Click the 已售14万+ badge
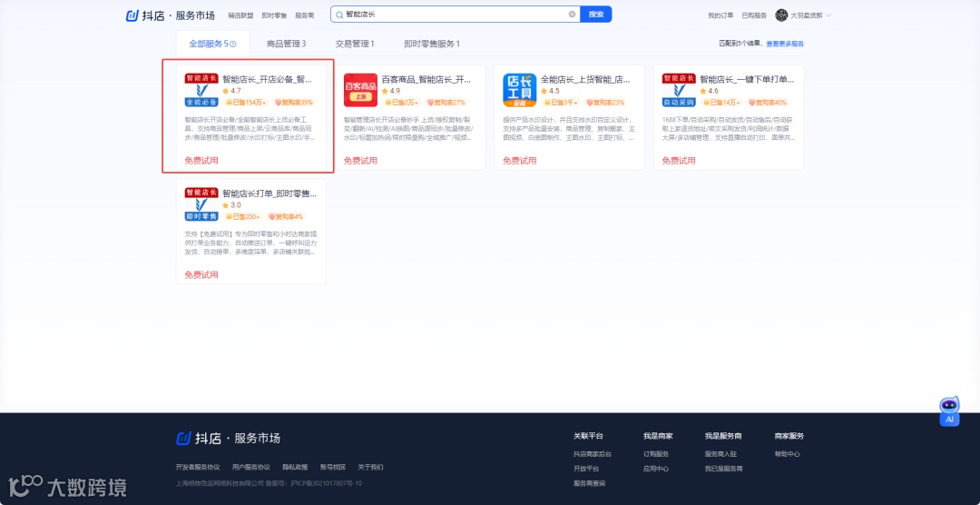 pos(722,102)
